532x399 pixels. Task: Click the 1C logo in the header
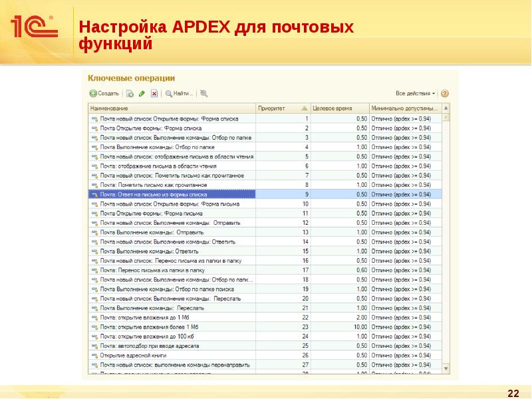coord(33,27)
